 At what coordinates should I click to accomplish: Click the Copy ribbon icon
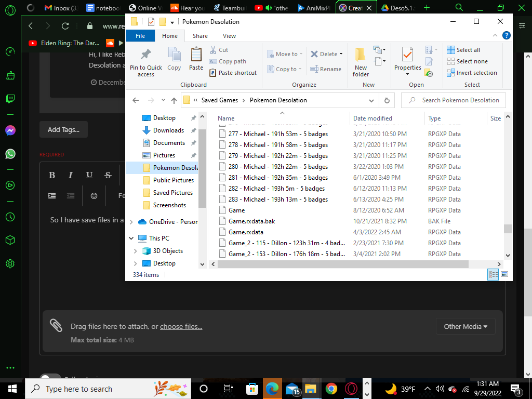174,54
